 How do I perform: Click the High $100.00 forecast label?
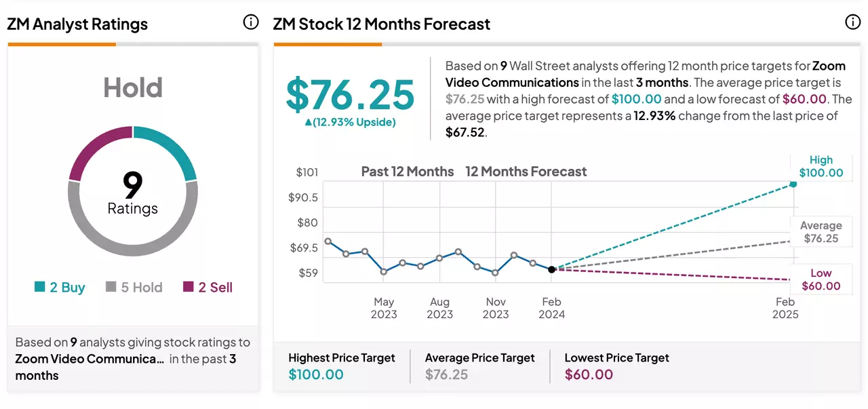(x=821, y=166)
